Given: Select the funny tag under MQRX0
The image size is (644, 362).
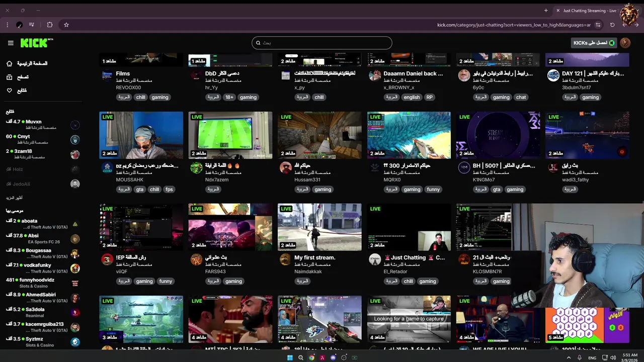Looking at the screenshot, I should (433, 190).
